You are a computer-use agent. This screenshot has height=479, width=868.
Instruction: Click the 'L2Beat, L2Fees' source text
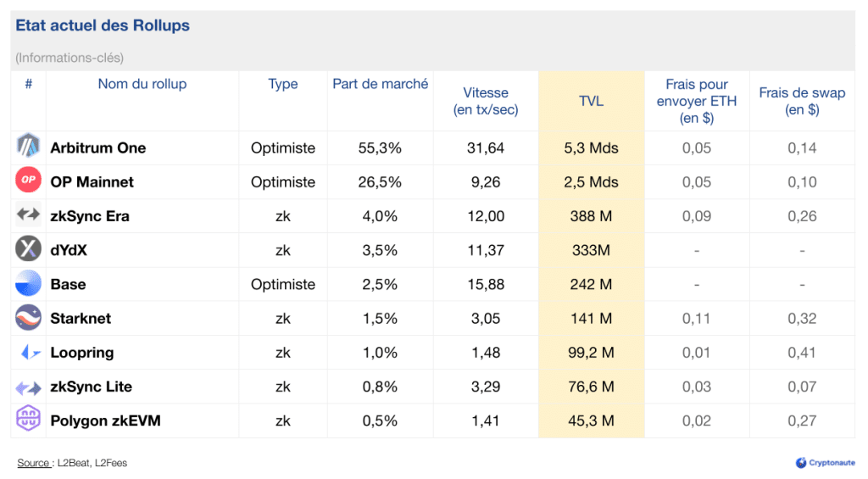point(92,463)
